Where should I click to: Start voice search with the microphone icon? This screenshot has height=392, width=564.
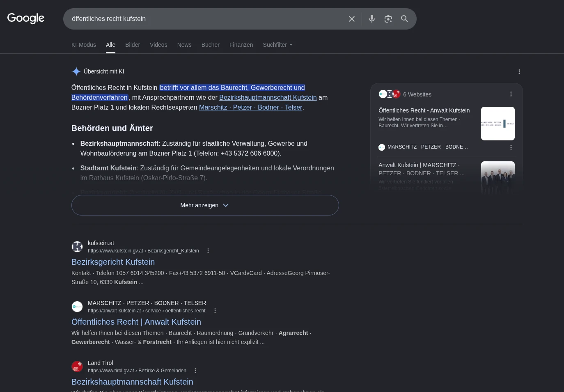[x=372, y=19]
